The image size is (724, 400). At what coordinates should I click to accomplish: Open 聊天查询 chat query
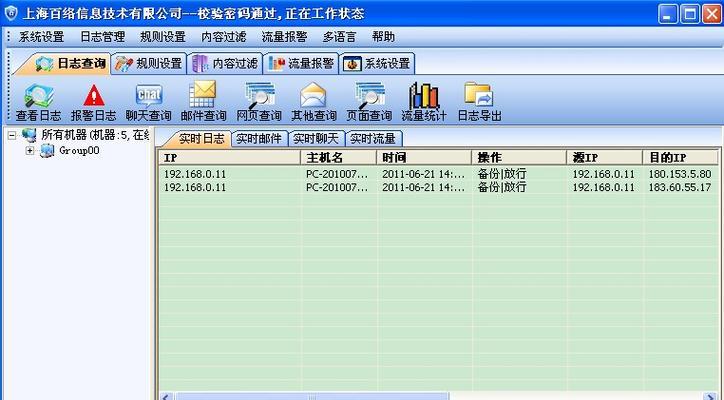click(148, 103)
